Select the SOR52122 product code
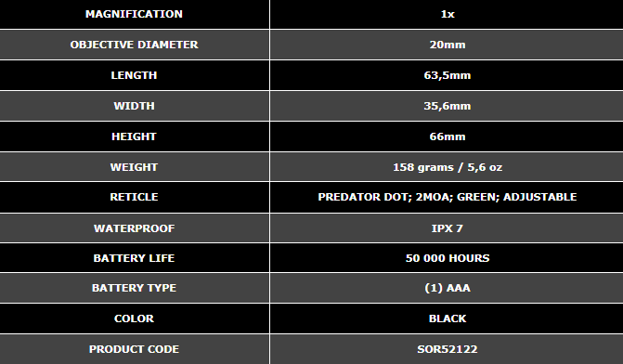 [x=448, y=349]
